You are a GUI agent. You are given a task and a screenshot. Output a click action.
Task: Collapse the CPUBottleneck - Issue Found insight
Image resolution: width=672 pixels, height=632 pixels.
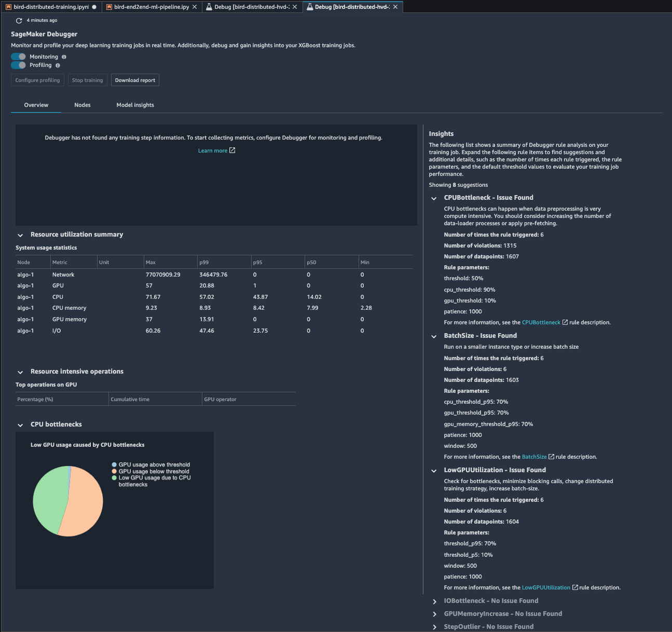[434, 198]
